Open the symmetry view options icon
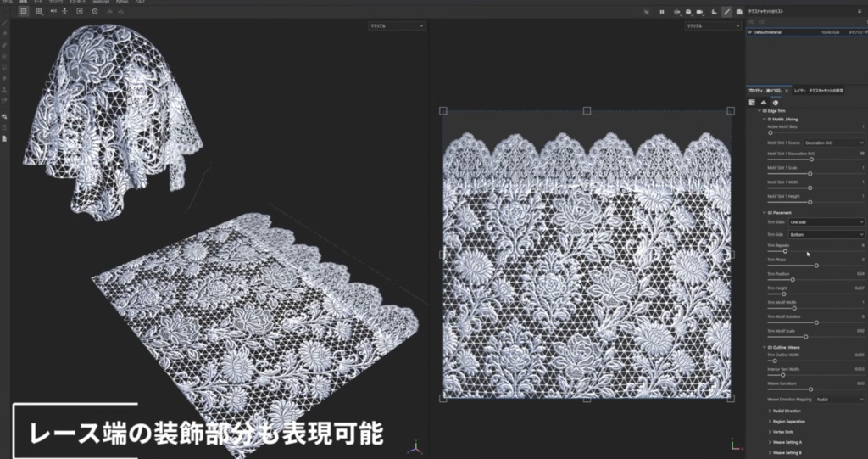Screen dimensions: 868x459 [676, 12]
